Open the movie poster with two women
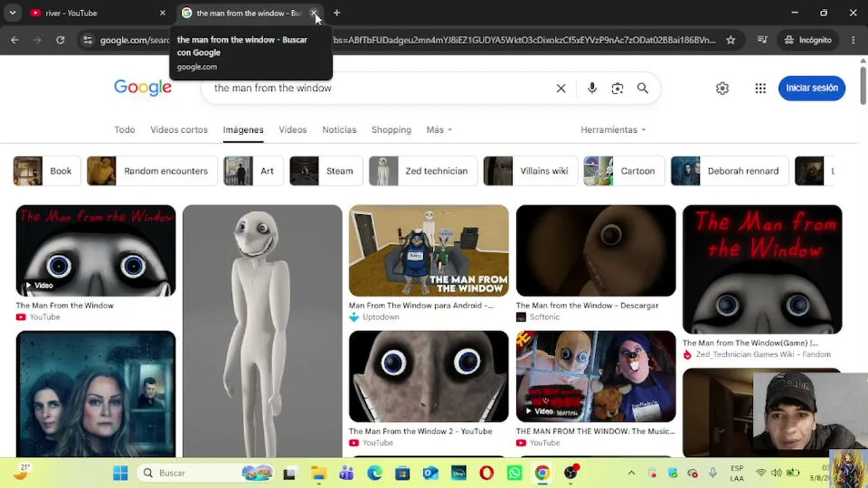Viewport: 868px width, 488px height. pos(96,394)
